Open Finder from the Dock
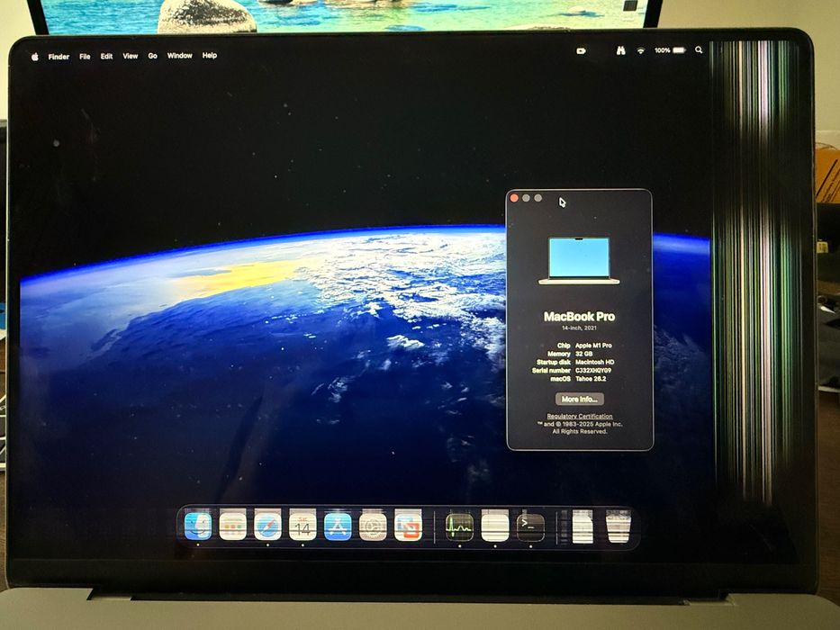 tap(198, 526)
